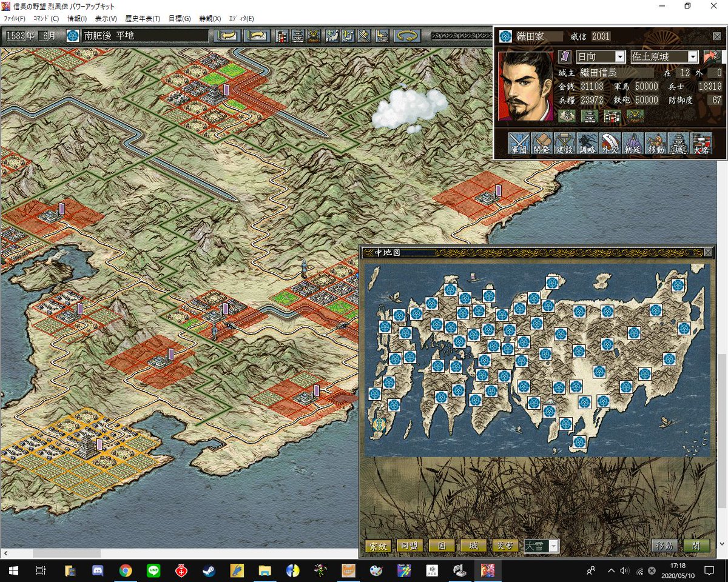Open LINE from the taskbar

pos(153,570)
